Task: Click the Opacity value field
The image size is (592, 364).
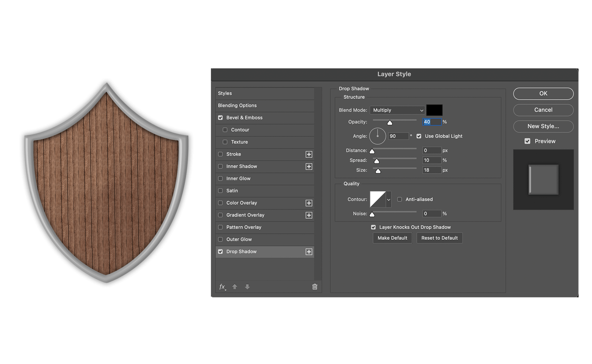Action: [432, 122]
